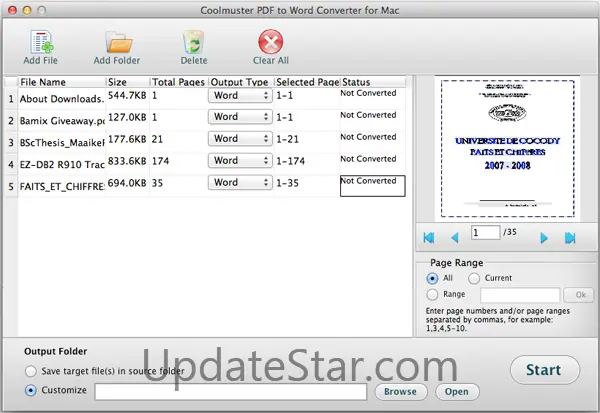Click the Size column header
The image size is (600, 413).
[127, 82]
